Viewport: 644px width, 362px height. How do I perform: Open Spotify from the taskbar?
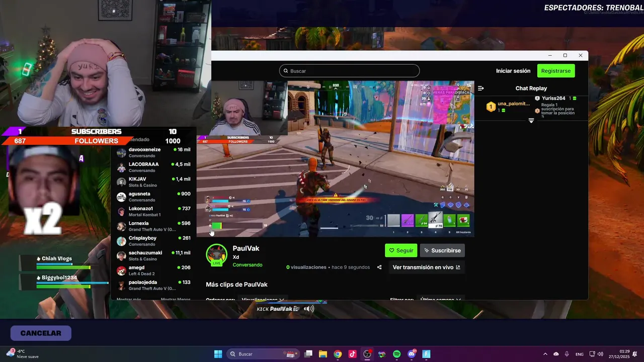tap(396, 354)
